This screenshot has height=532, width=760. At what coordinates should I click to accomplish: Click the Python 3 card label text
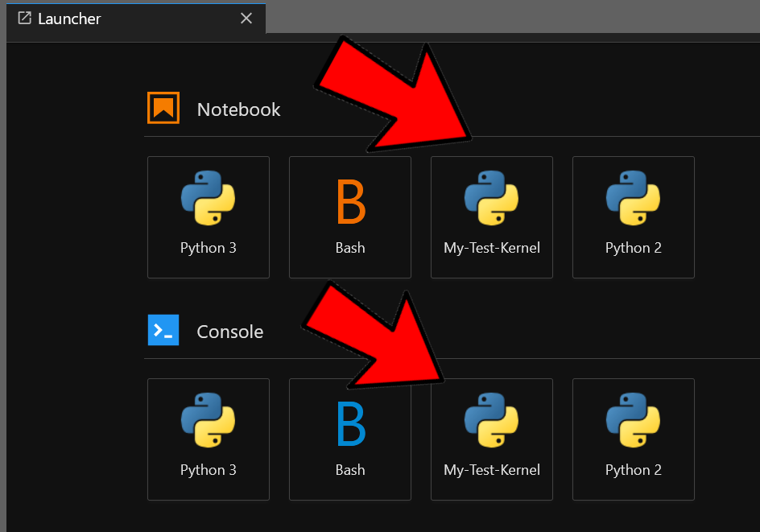coord(208,247)
